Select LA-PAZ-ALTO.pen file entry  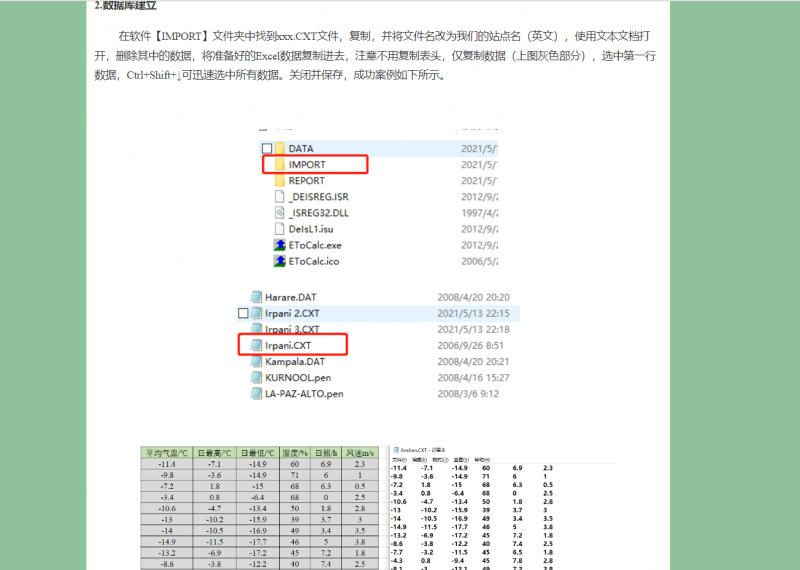click(x=304, y=393)
